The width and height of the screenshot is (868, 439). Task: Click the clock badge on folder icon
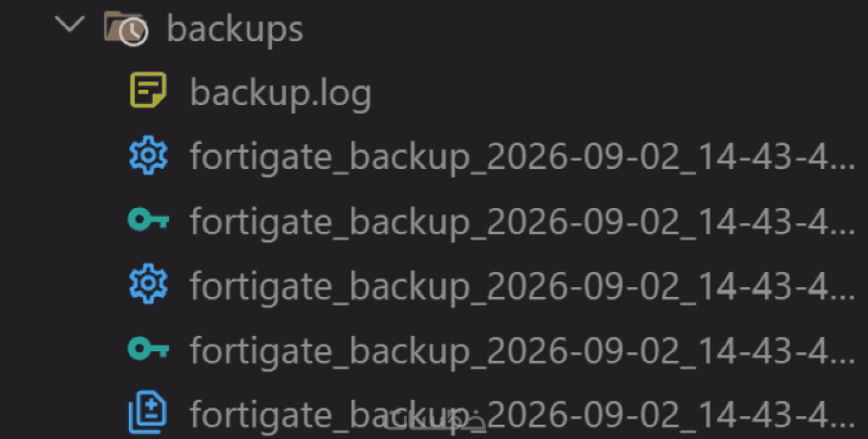point(134,31)
